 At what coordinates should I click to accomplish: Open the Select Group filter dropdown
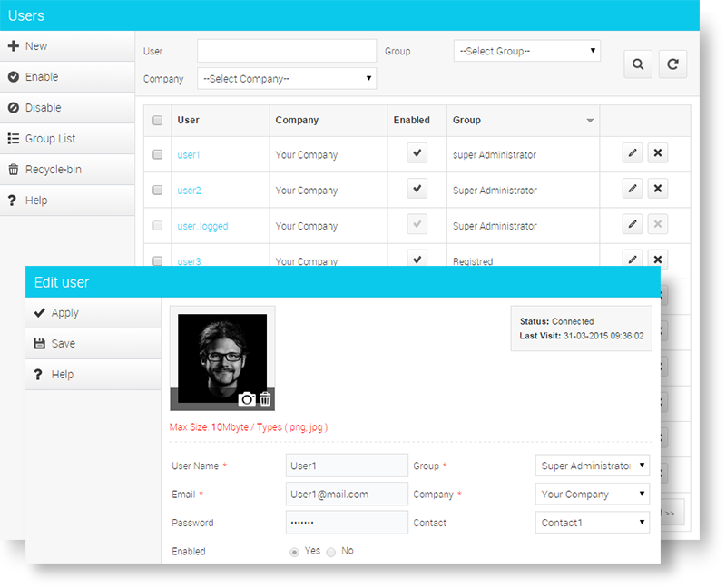[526, 52]
